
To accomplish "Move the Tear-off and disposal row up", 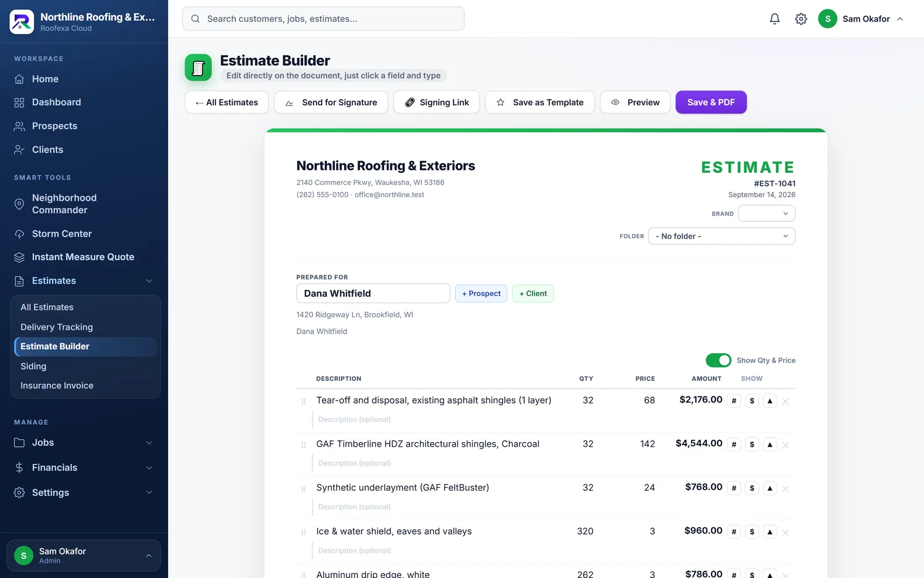I will 769,401.
